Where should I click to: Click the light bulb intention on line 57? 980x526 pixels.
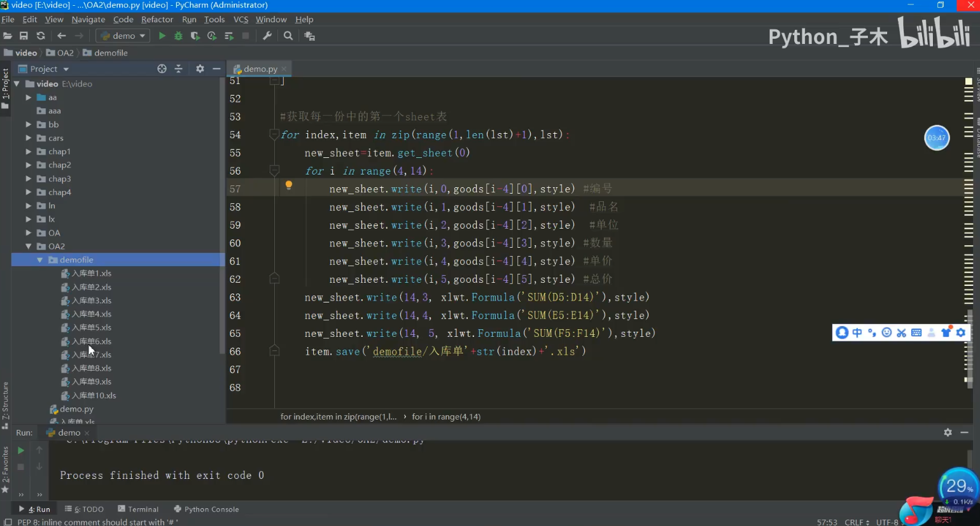tap(288, 185)
